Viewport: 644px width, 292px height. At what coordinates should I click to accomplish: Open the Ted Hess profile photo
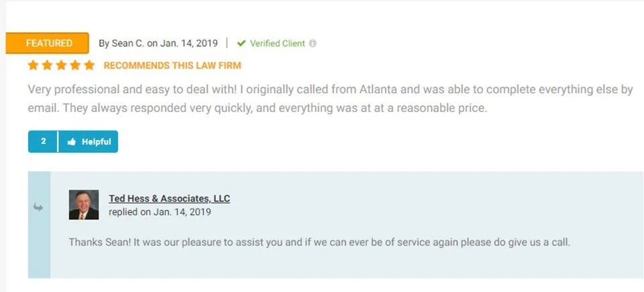tap(84, 205)
